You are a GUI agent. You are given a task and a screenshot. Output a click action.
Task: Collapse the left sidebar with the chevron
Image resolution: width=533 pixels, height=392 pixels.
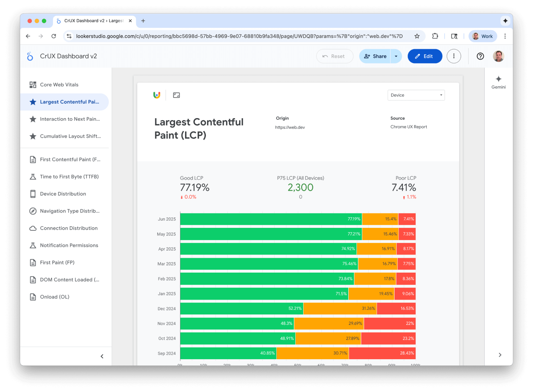pos(102,356)
